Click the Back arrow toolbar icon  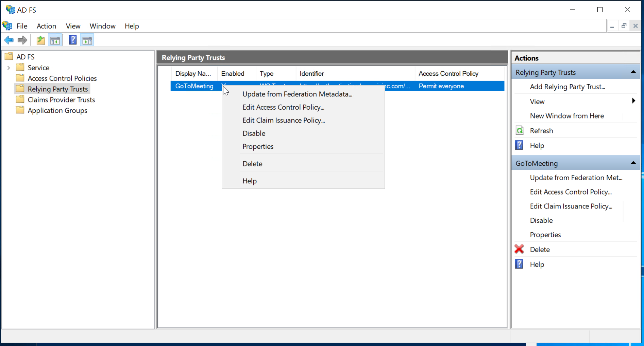point(9,40)
